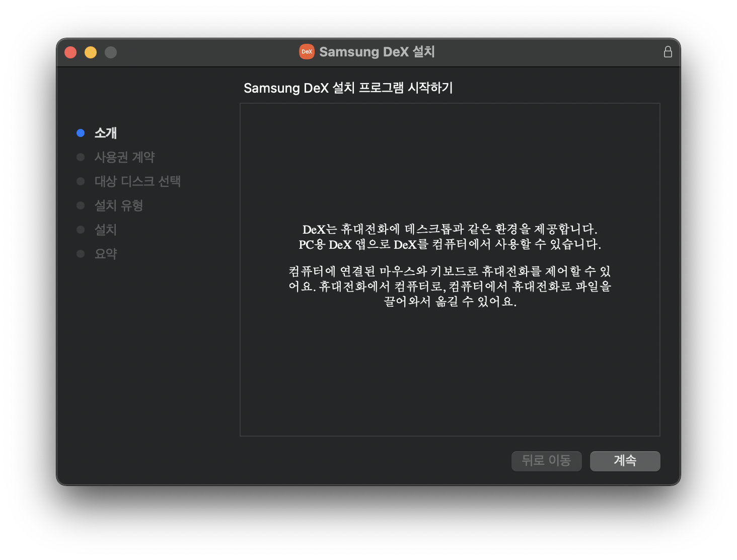Screen dimensions: 737x560
Task: Click the window title Samsung DeX 설치
Action: pos(377,52)
